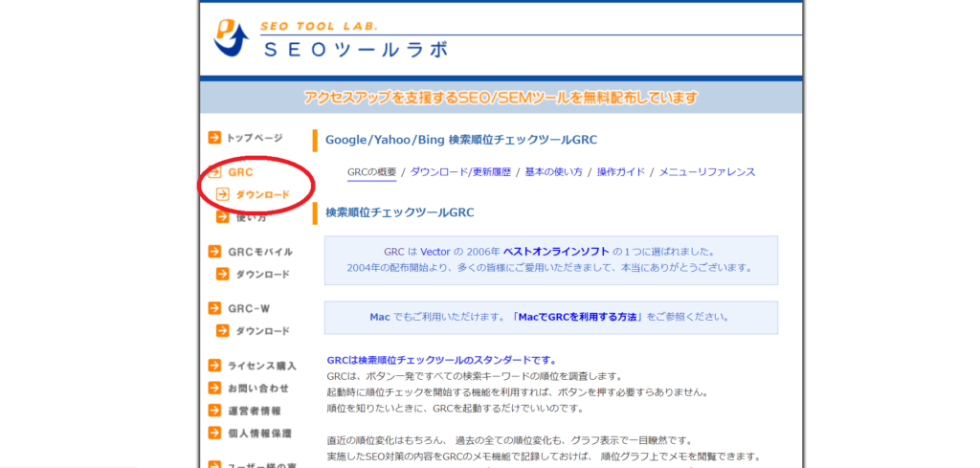Open 「MacでGRCを利用する方法」 link
The width and height of the screenshot is (980, 468).
click(577, 317)
